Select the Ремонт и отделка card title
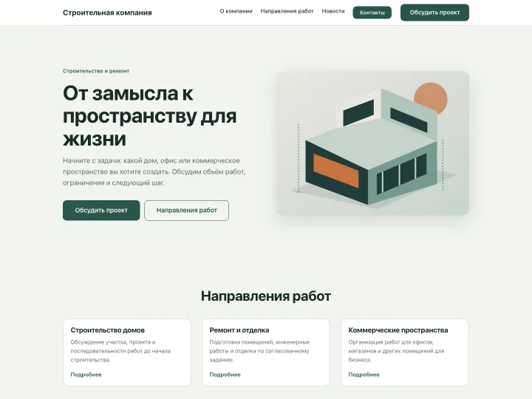The image size is (532, 399). 239,330
